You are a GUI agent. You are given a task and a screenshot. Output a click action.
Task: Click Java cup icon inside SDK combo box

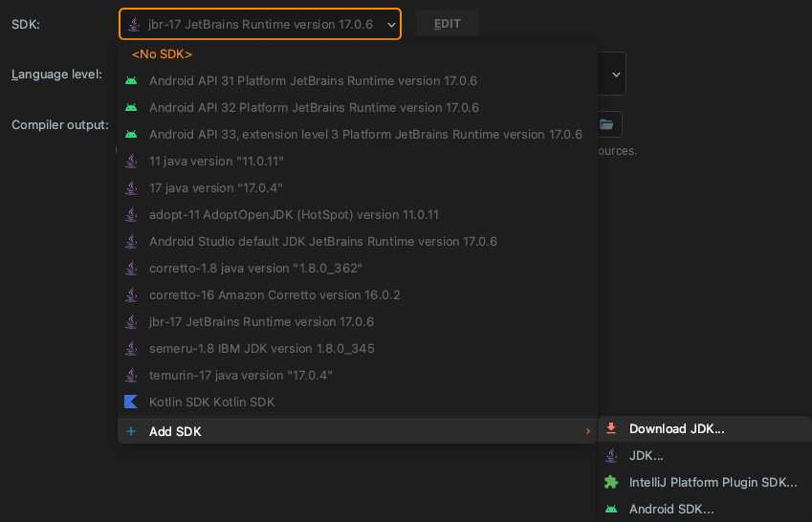134,24
